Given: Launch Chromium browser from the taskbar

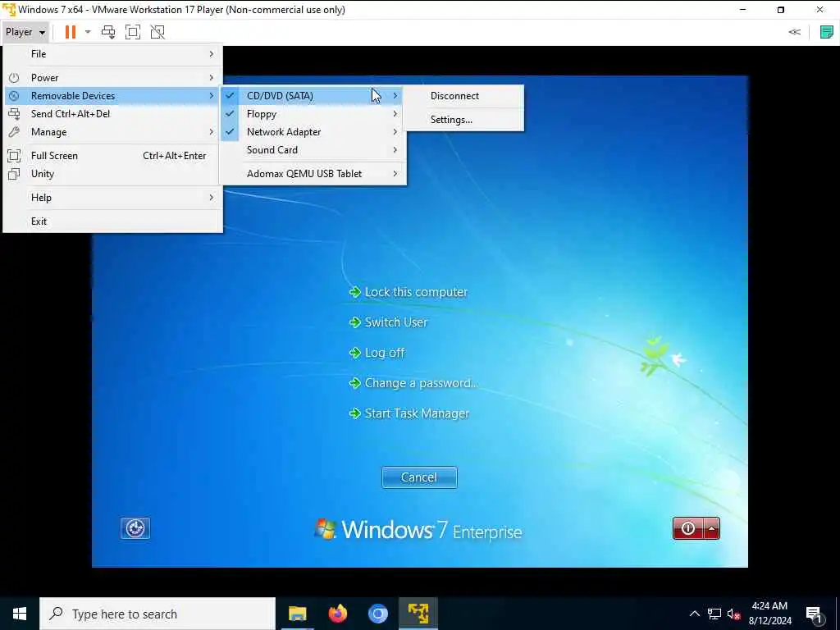Looking at the screenshot, I should coord(377,614).
